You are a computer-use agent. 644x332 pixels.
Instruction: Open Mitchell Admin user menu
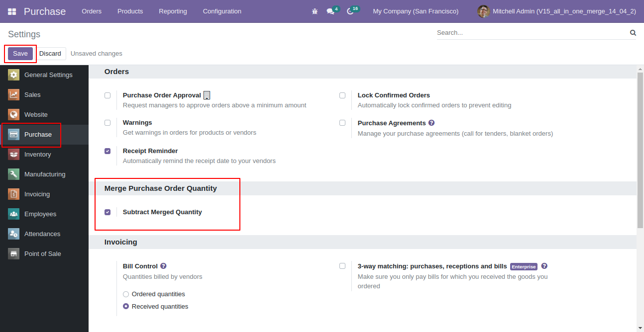[556, 11]
